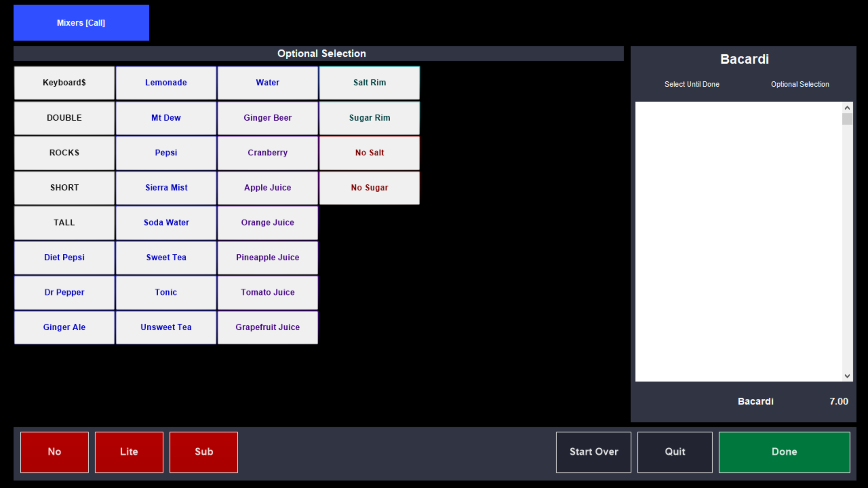868x488 pixels.
Task: Toggle the No modifier button
Action: click(x=54, y=452)
